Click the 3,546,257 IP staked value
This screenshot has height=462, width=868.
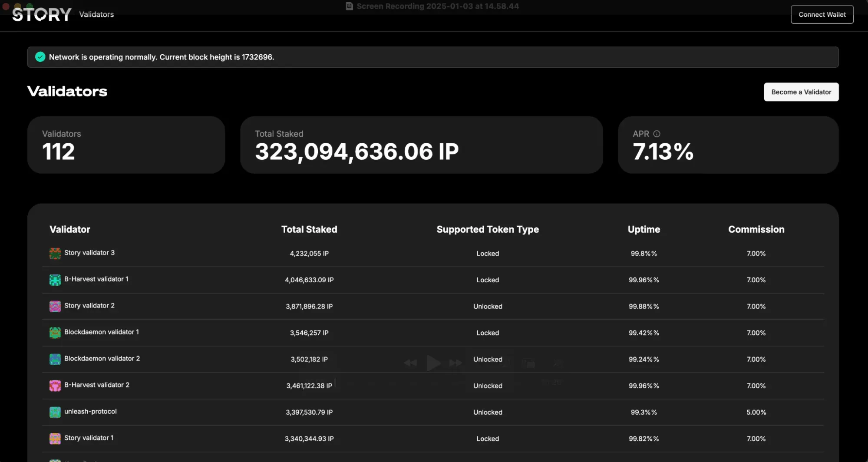309,333
